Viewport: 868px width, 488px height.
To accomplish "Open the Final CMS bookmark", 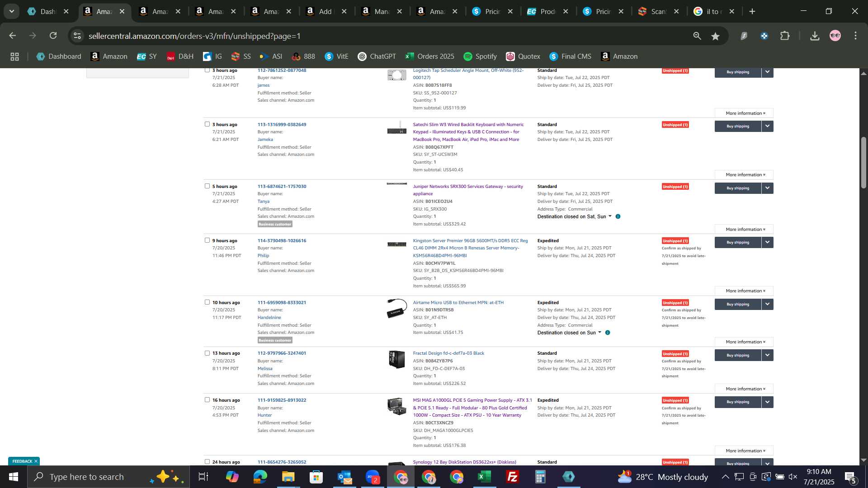I will (571, 56).
